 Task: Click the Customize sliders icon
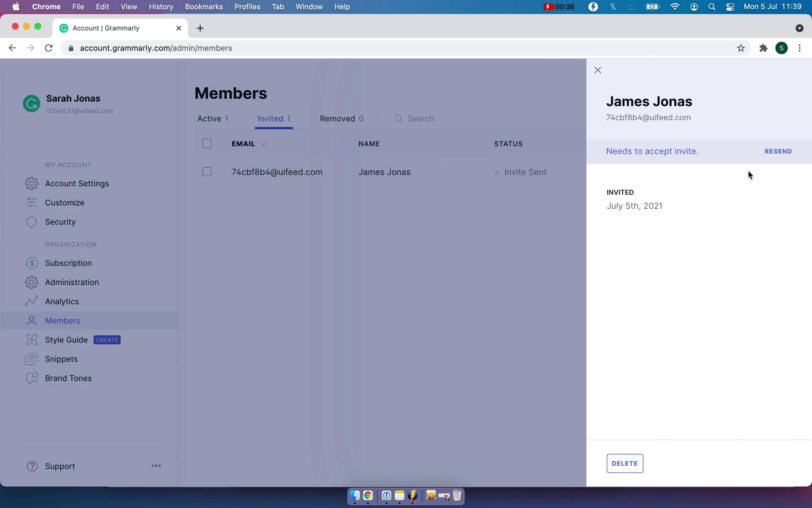[x=32, y=203]
